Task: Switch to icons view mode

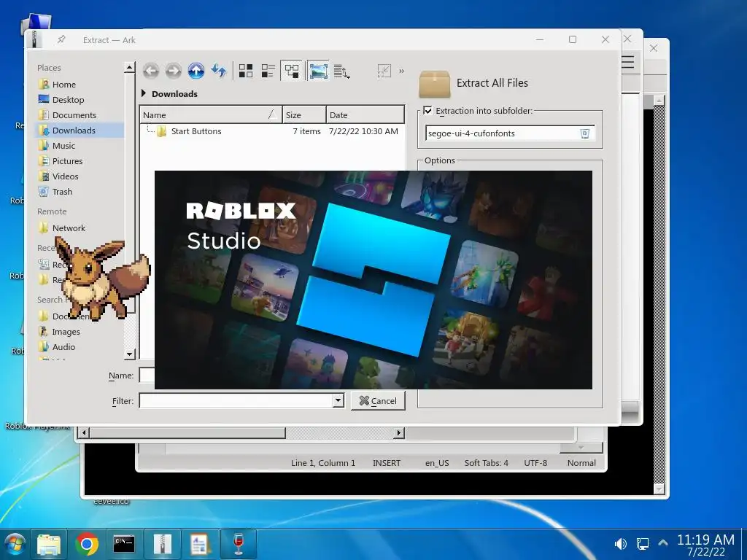Action: pyautogui.click(x=246, y=71)
